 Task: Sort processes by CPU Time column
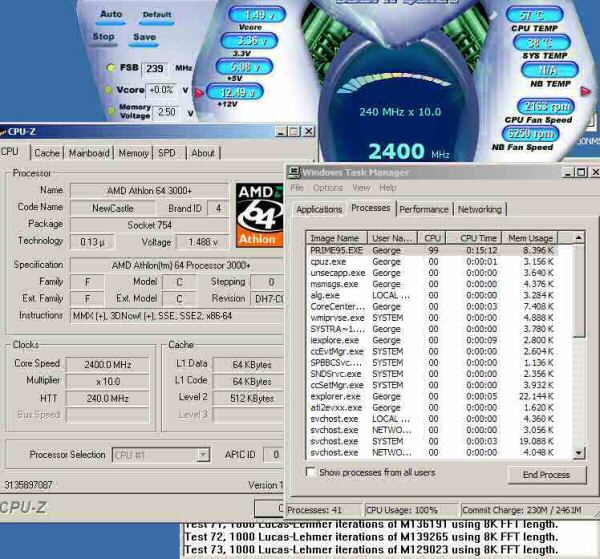[x=474, y=238]
